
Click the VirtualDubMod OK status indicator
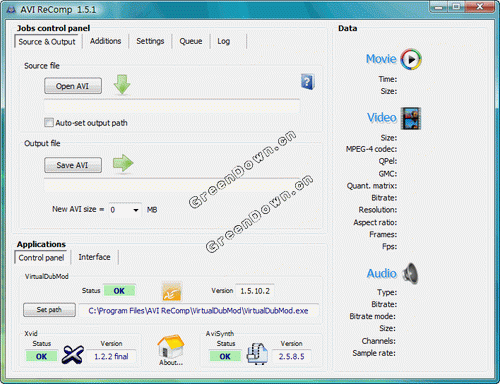pos(119,291)
